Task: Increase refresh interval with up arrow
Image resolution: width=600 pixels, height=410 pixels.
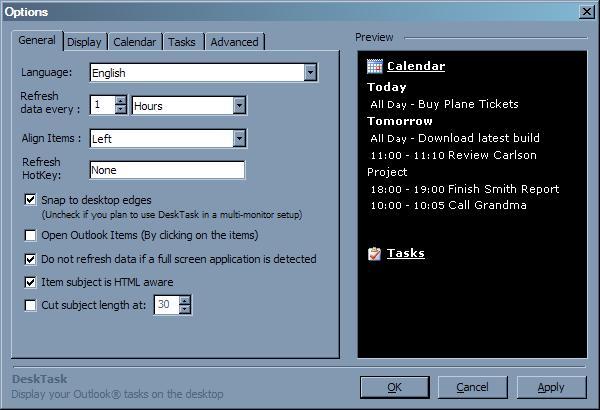Action: click(121, 101)
